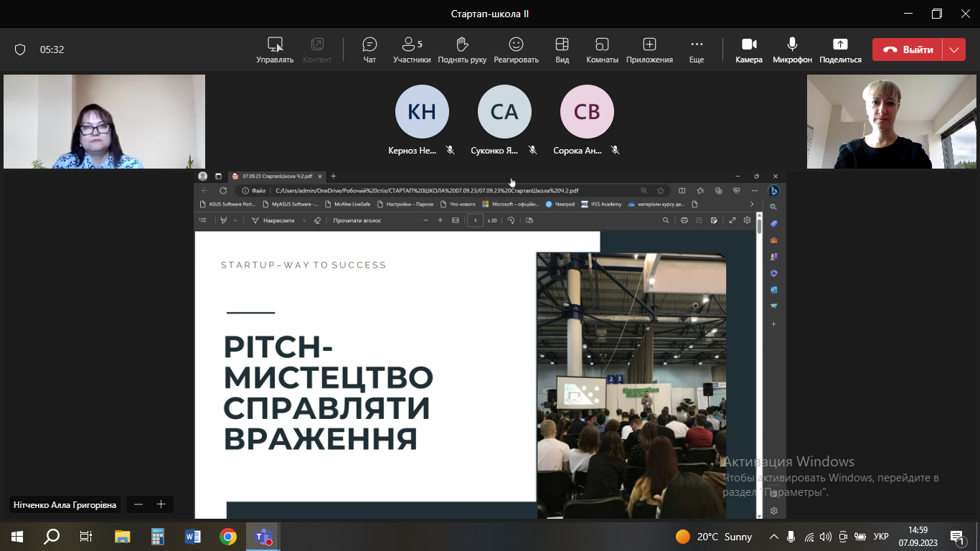Zoom in shared content with plus button
The height and width of the screenshot is (551, 980).
pyautogui.click(x=161, y=504)
